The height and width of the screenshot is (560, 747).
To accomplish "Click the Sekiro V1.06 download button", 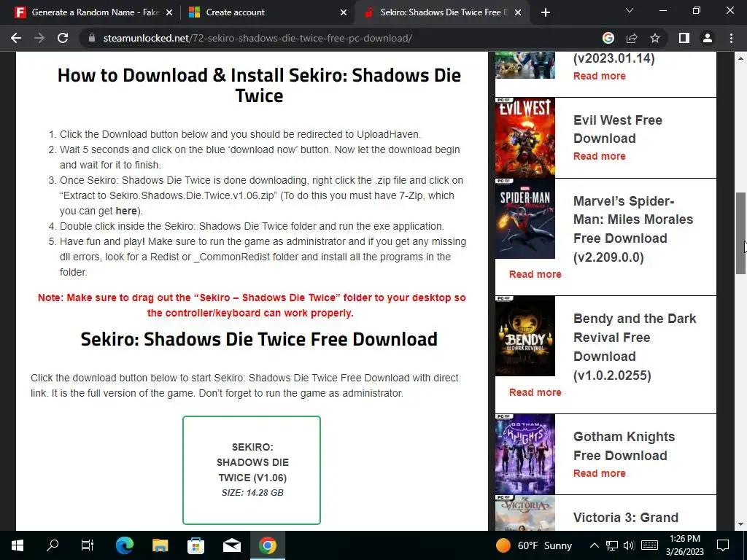I will point(252,470).
